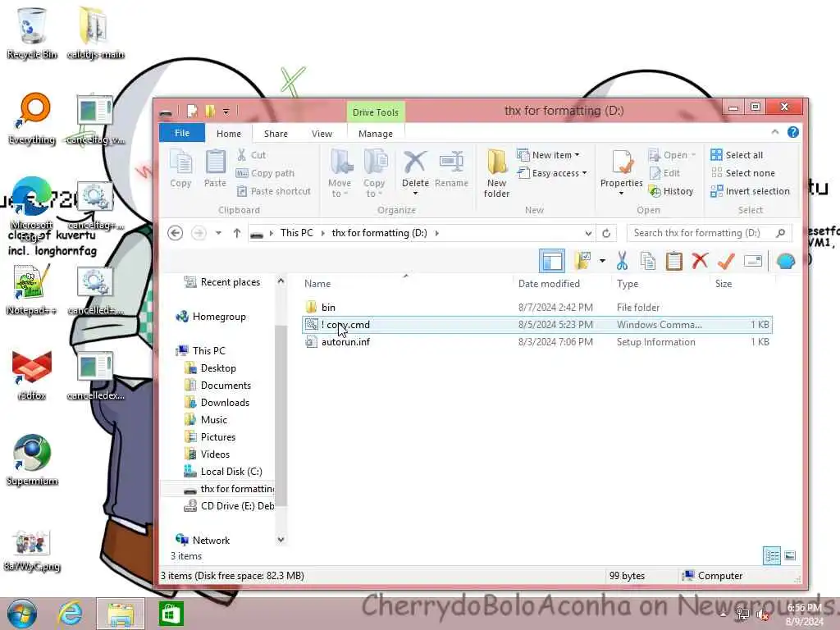840x630 pixels.
Task: Expand the Easy access dropdown
Action: click(x=552, y=173)
